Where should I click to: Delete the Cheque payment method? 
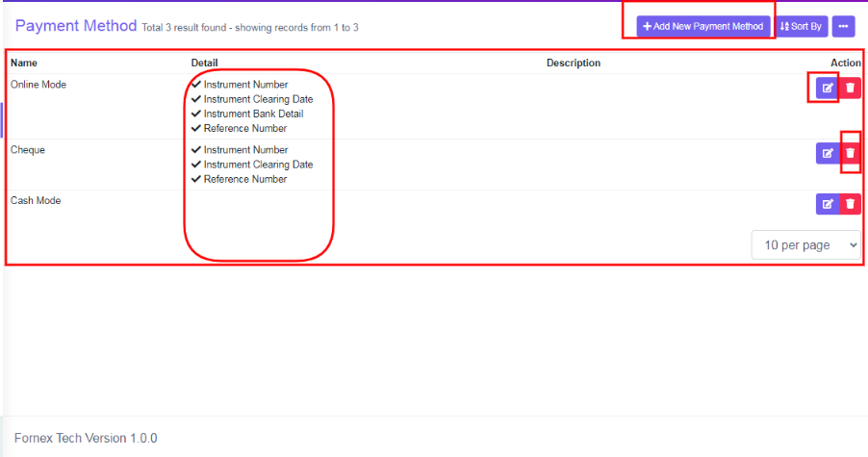[851, 153]
